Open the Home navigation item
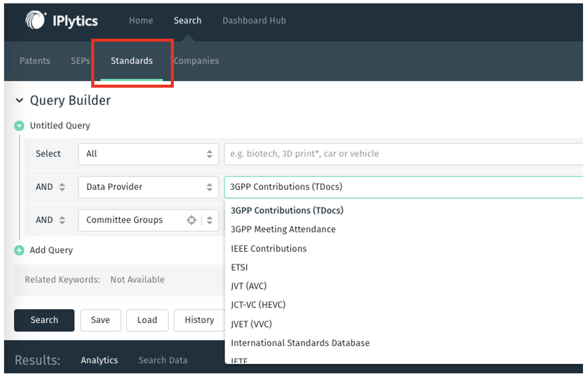This screenshot has width=588, height=378. (141, 21)
